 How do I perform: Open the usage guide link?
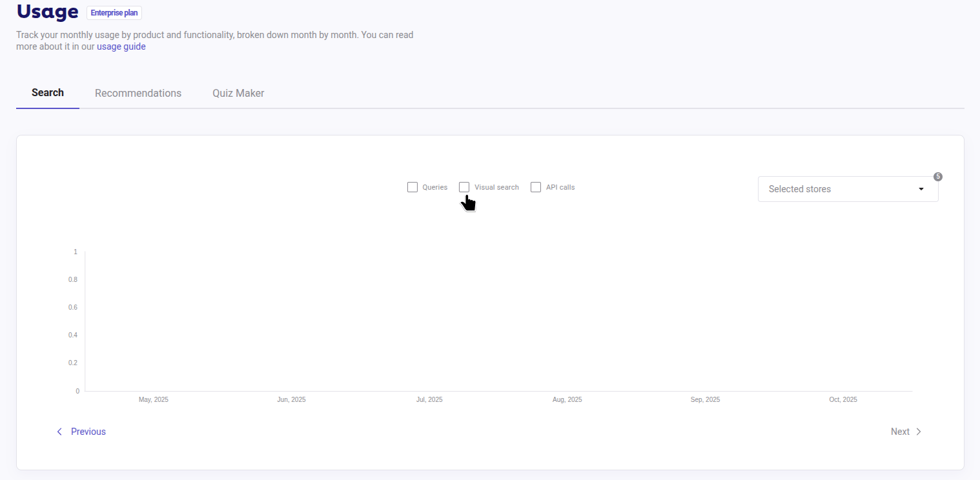[121, 46]
